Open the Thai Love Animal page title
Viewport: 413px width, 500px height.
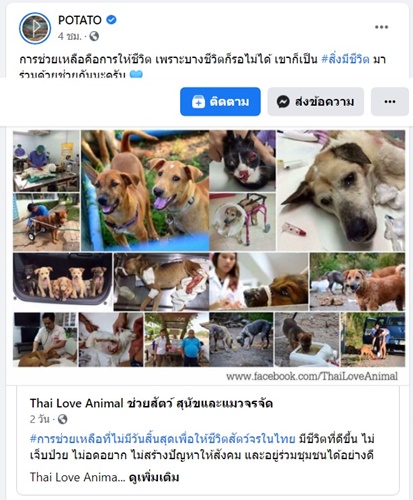(151, 403)
